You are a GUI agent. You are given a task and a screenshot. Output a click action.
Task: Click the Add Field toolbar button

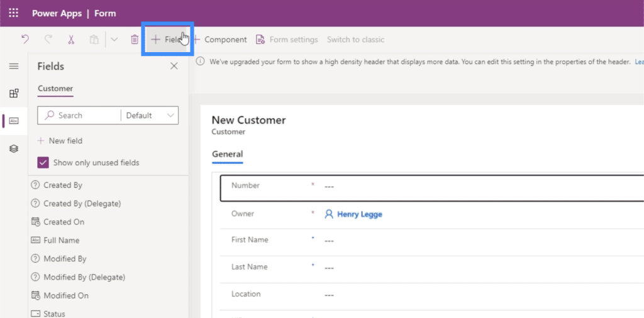167,40
